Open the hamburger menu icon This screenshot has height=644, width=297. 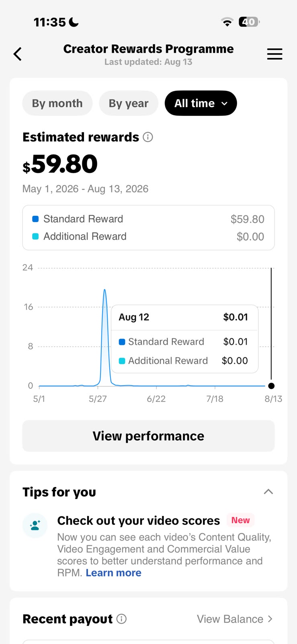click(x=275, y=54)
